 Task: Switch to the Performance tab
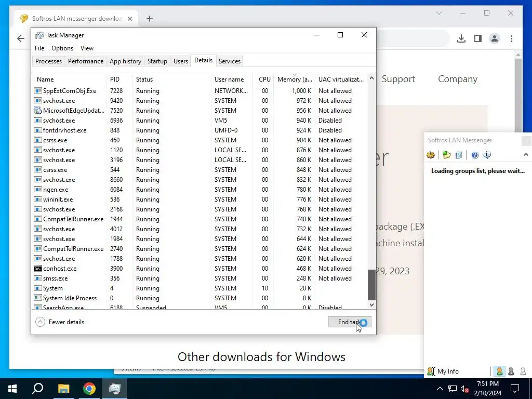tap(86, 61)
